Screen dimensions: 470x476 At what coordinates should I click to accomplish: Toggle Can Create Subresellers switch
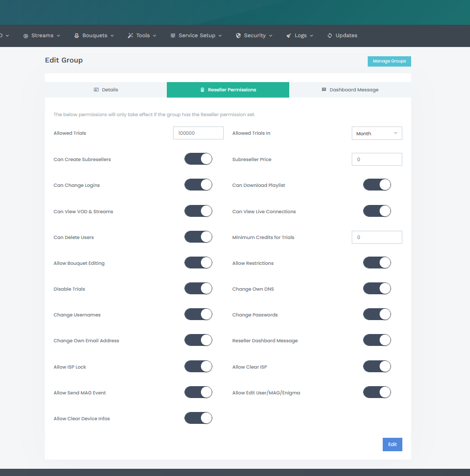click(198, 159)
